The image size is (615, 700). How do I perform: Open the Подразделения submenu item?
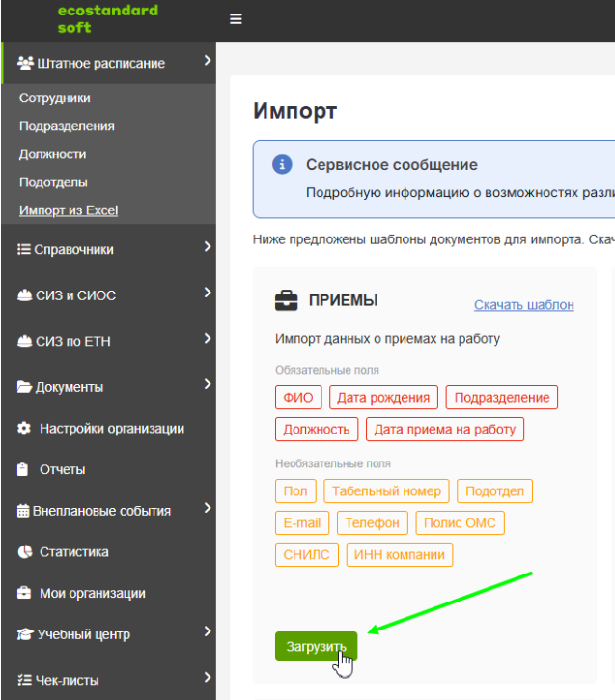[67, 126]
